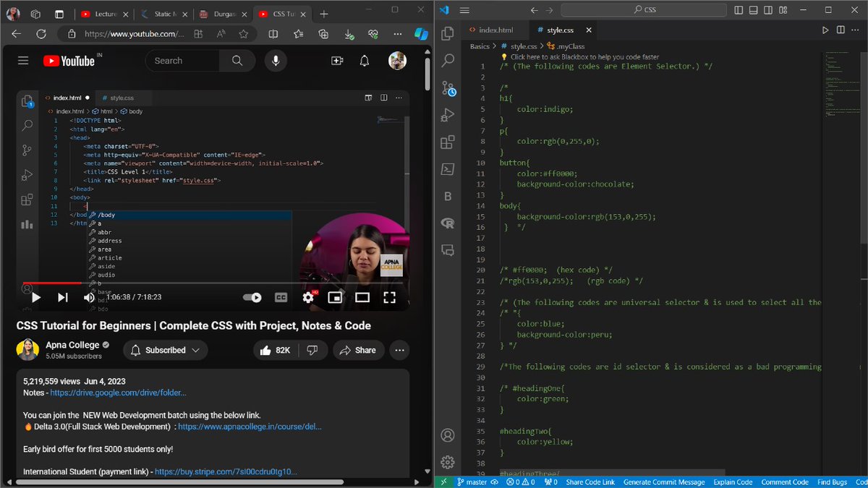Open YouTube notifications bell
Image resolution: width=868 pixels, height=488 pixels.
(x=365, y=61)
